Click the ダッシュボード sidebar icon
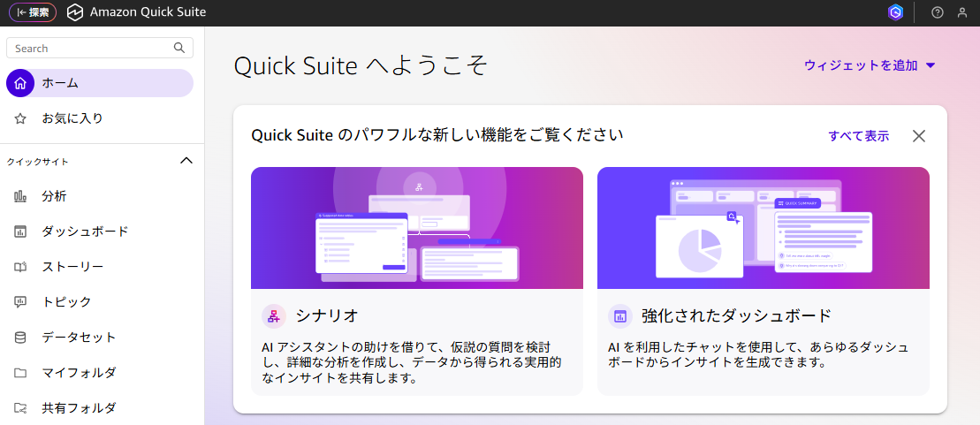This screenshot has height=425, width=980. [20, 231]
